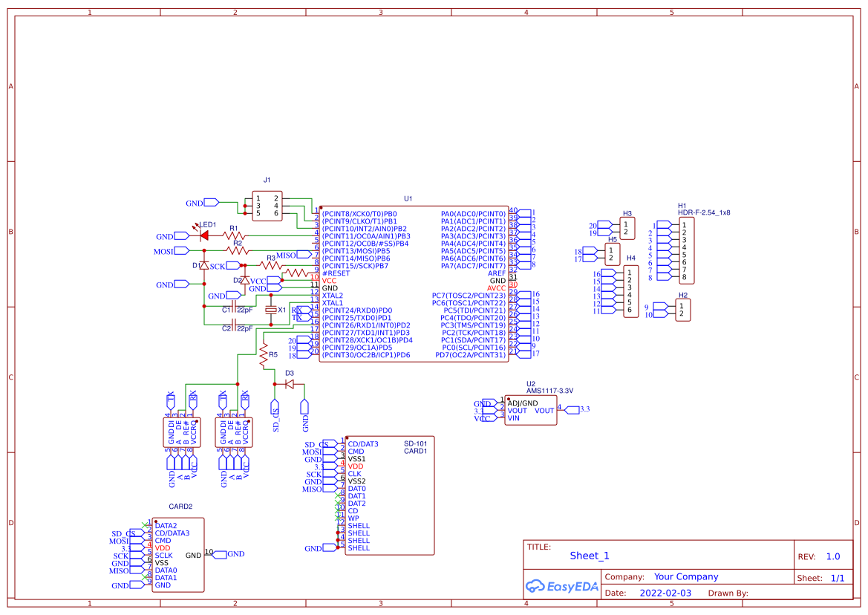This screenshot has width=868, height=615.
Task: Select the J1 header connector
Action: [x=266, y=206]
